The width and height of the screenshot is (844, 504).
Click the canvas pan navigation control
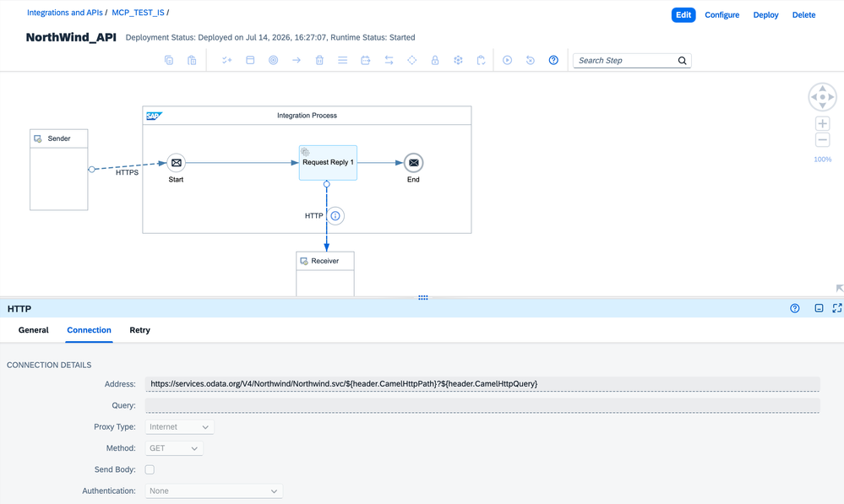click(823, 97)
